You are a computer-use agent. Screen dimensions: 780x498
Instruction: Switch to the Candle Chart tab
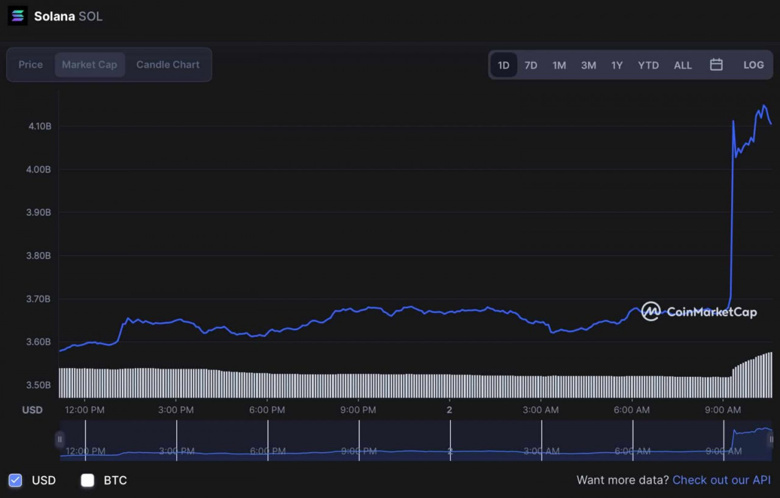click(x=168, y=65)
